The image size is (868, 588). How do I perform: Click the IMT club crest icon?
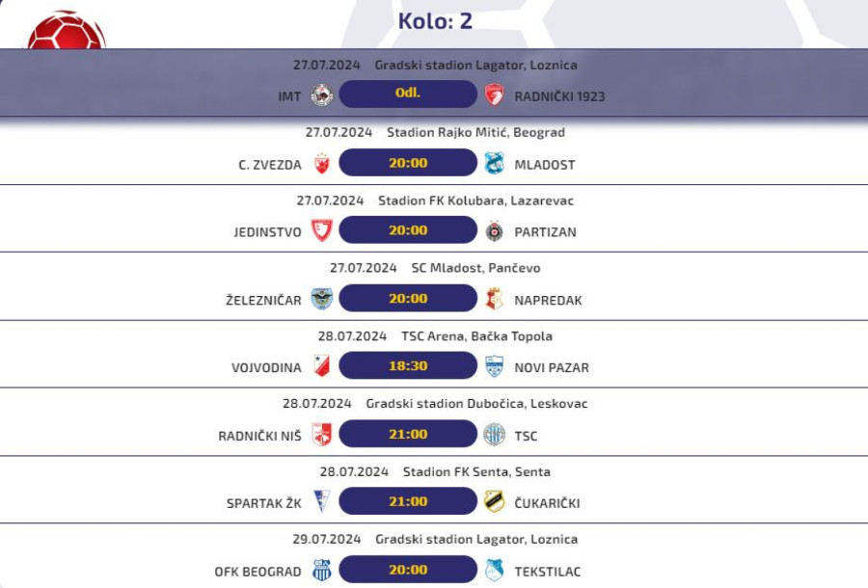point(322,95)
